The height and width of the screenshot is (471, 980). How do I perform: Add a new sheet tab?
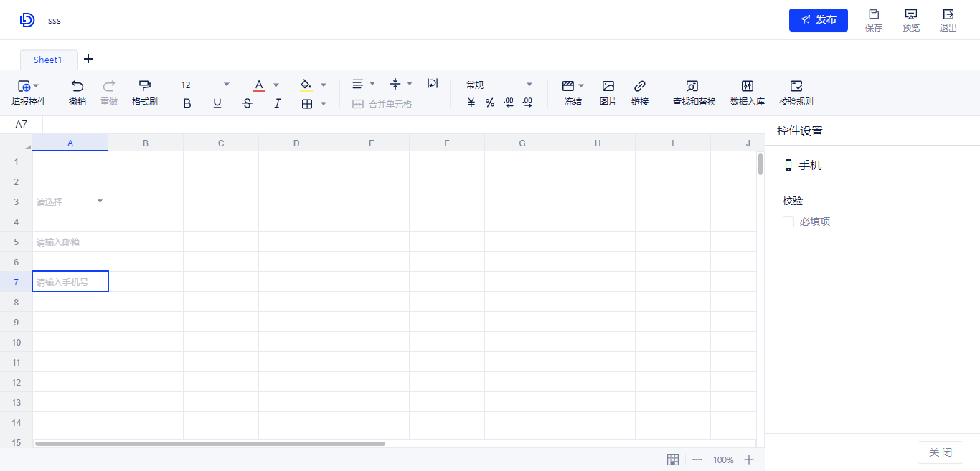tap(88, 59)
